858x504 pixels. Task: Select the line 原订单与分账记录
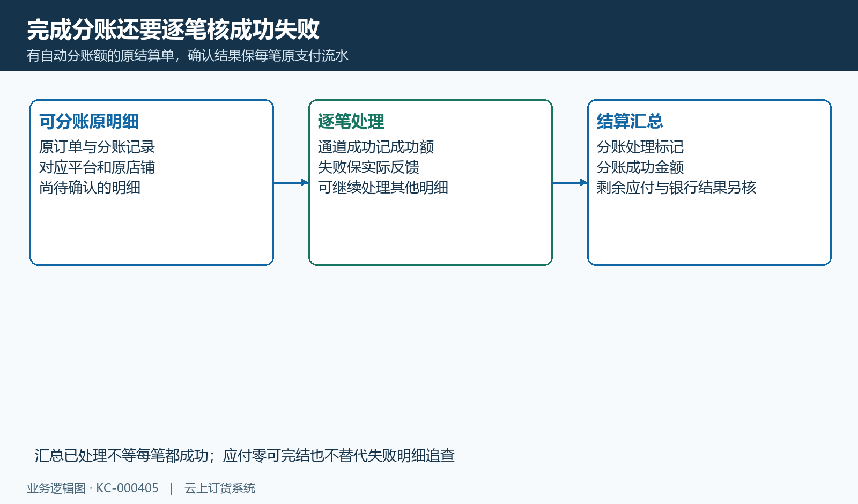[97, 147]
